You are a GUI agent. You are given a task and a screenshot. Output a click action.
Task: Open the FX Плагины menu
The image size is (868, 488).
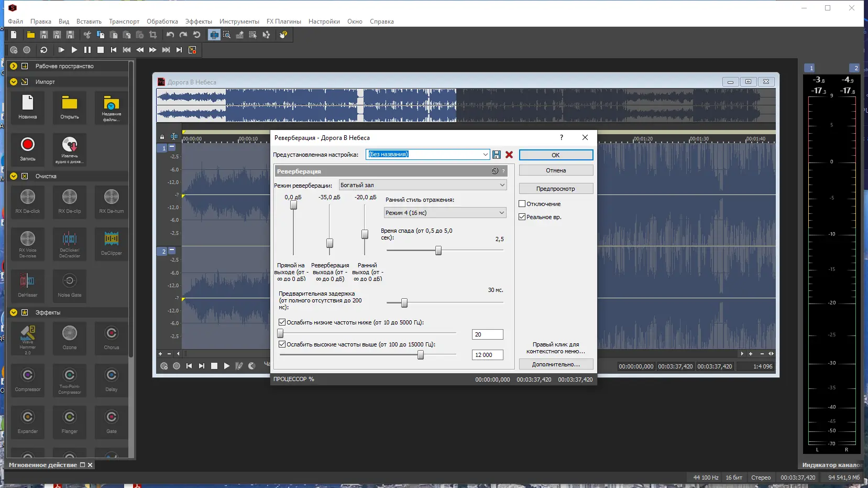click(284, 21)
